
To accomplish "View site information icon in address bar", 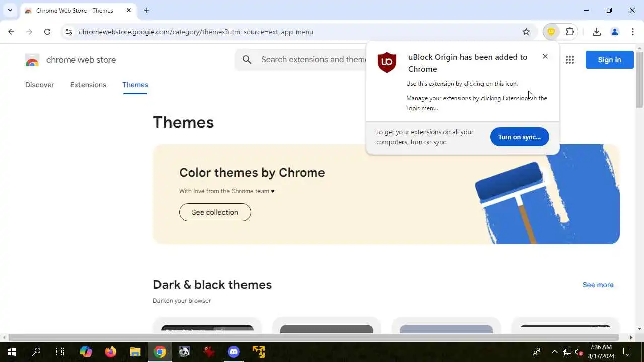I will [x=69, y=32].
